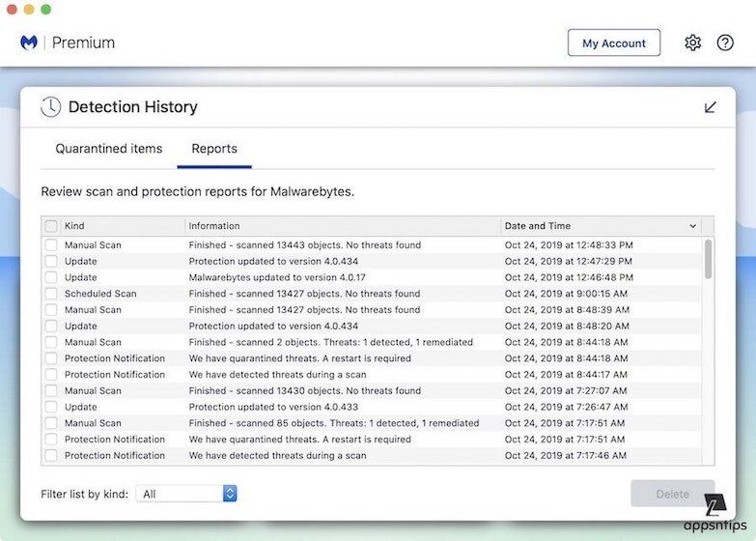Open the help question mark icon
Screen dimensions: 756x541
[x=725, y=43]
